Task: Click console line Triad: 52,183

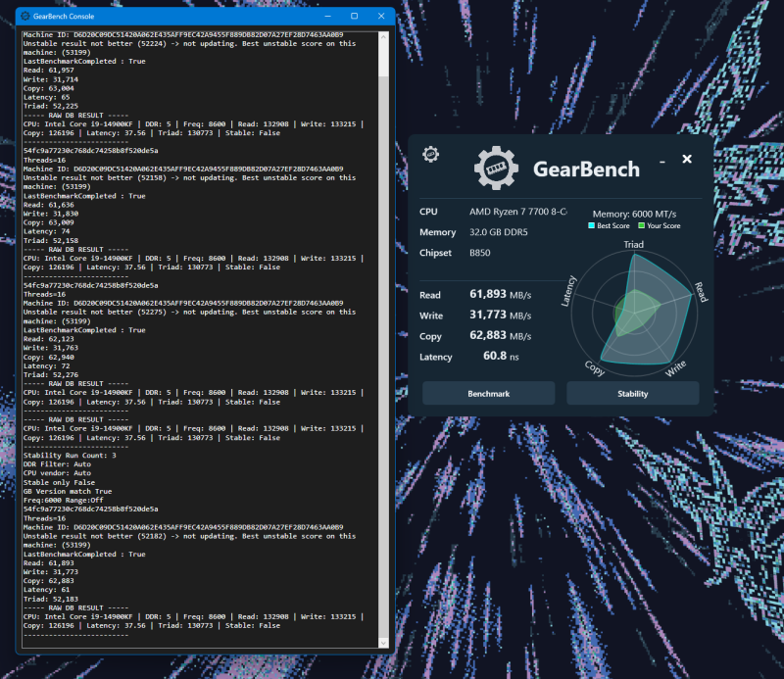Action: point(51,599)
